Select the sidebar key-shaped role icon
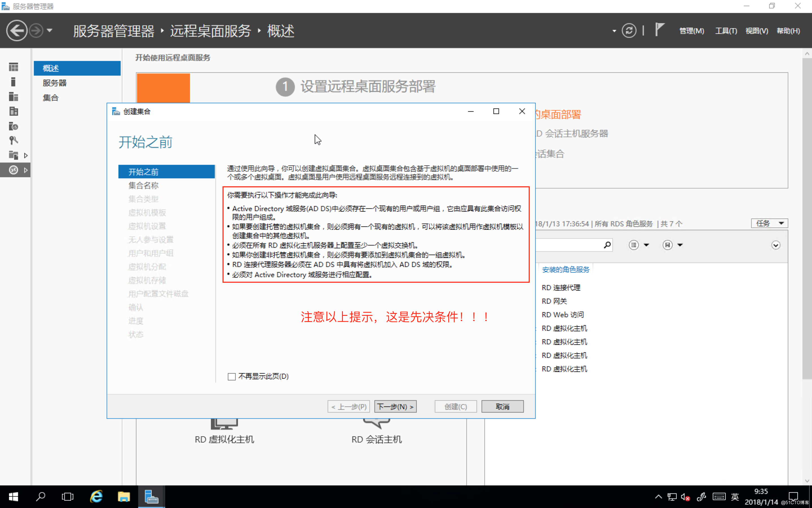Image resolution: width=812 pixels, height=508 pixels. tap(14, 140)
